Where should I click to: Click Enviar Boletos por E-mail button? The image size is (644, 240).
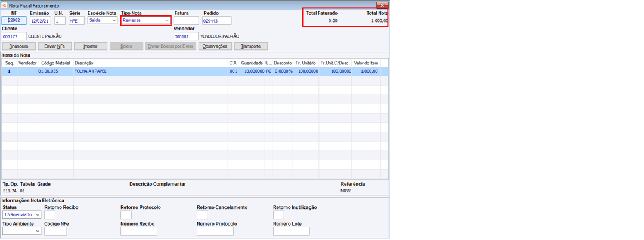pos(171,46)
